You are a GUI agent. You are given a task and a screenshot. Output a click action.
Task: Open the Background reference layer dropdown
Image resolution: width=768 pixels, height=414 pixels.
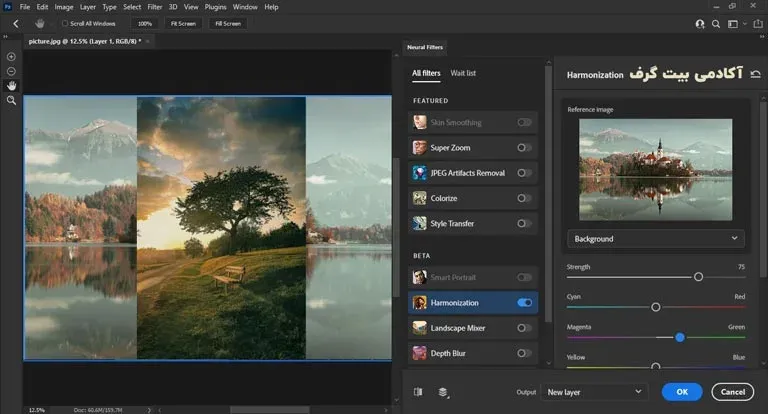coord(656,239)
